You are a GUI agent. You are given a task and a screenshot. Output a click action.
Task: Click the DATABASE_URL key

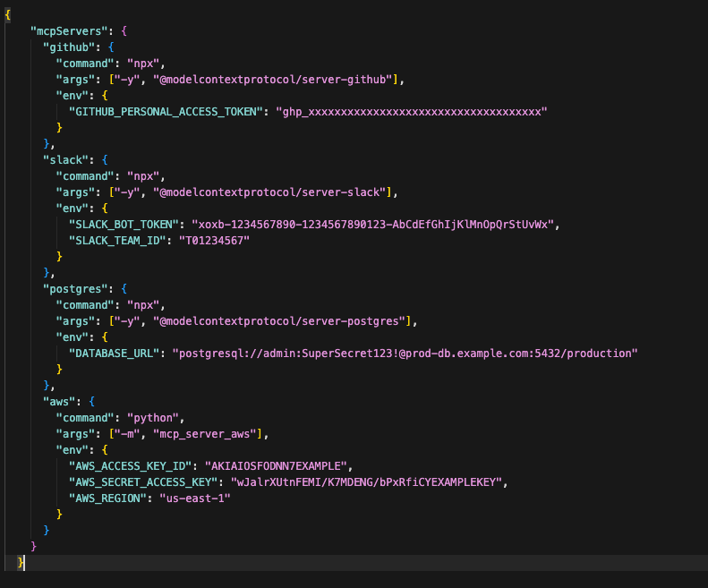[113, 353]
